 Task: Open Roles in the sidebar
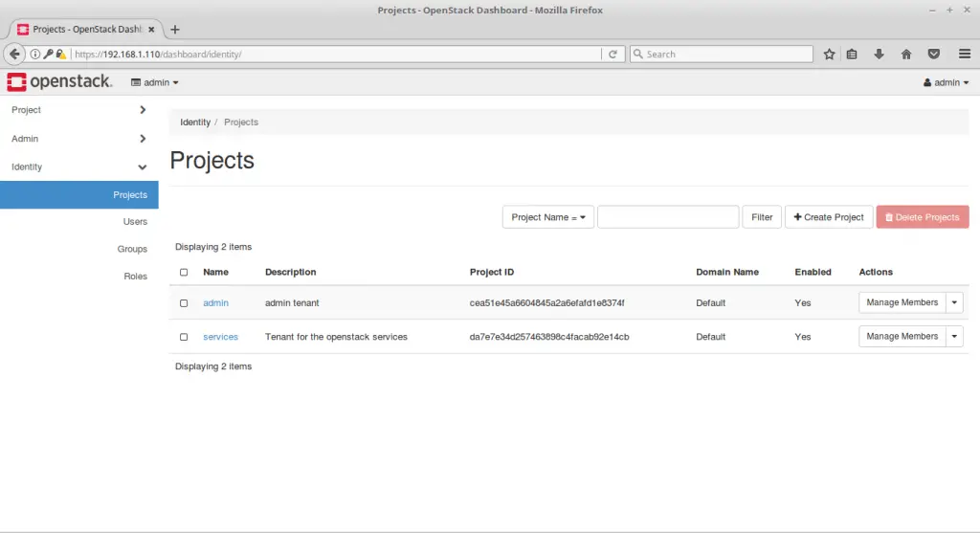point(135,277)
